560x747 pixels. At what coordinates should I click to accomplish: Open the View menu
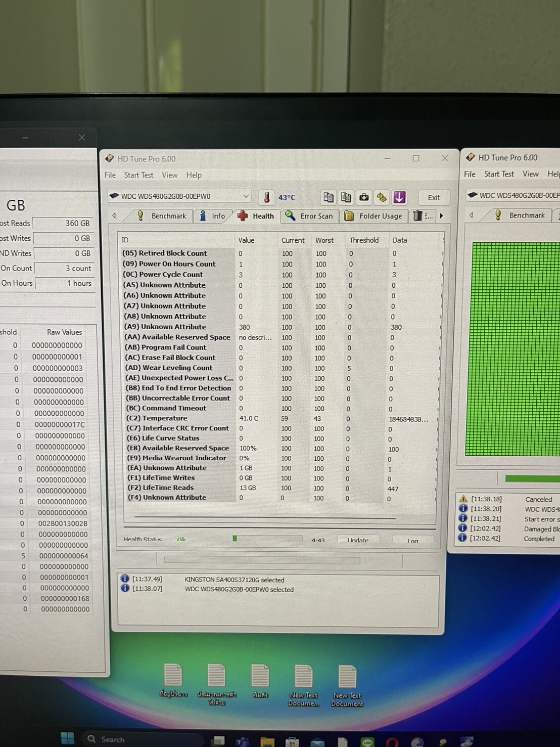[x=169, y=175]
